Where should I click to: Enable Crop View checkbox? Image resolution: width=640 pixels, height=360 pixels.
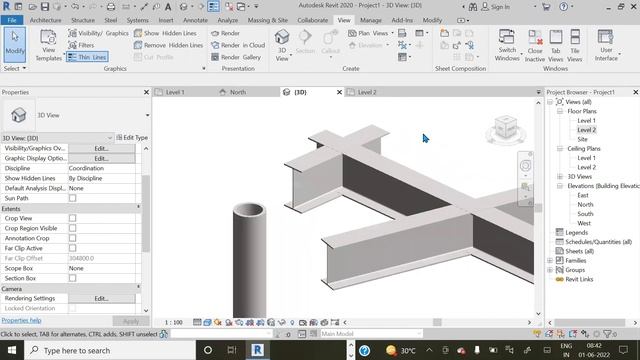tap(72, 218)
